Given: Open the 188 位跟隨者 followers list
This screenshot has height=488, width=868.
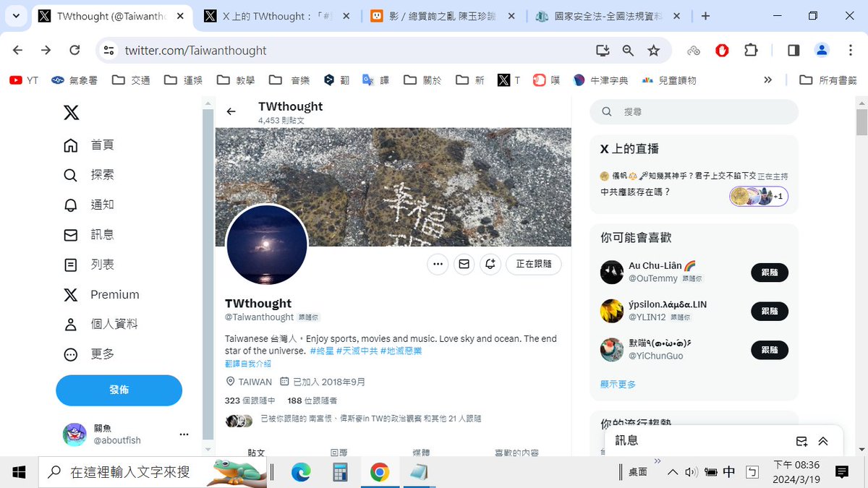Looking at the screenshot, I should pyautogui.click(x=312, y=401).
